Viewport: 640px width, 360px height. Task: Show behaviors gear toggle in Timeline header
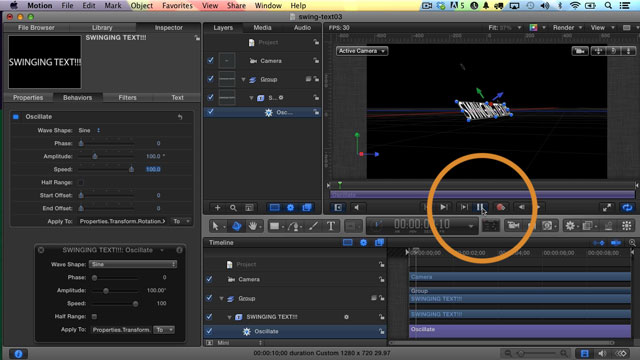coord(363,242)
